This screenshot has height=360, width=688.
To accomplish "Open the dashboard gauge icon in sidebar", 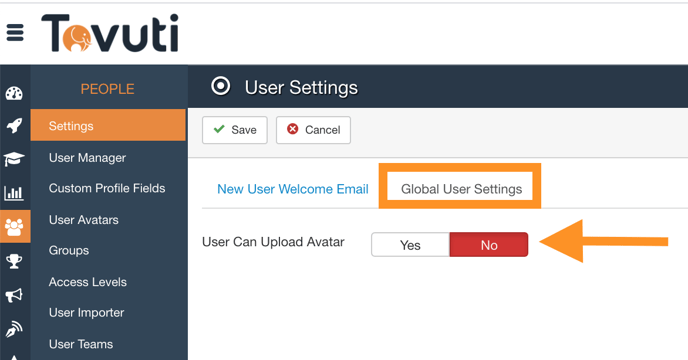I will coord(14,93).
